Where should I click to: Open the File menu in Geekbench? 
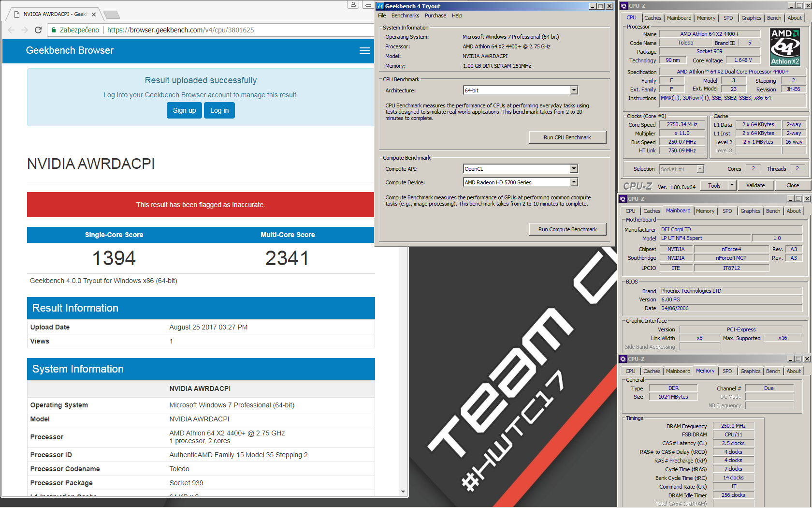[x=382, y=15]
